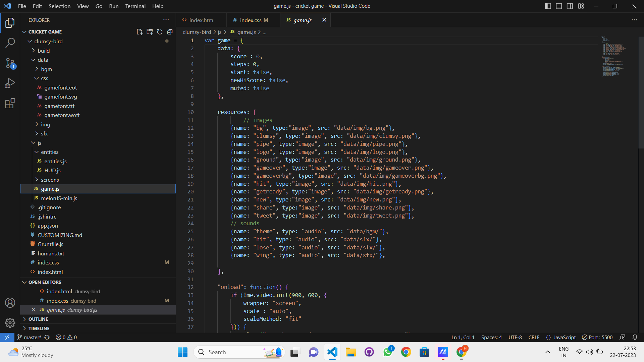This screenshot has width=644, height=362.
Task: Open the Source Control view
Action: [10, 63]
